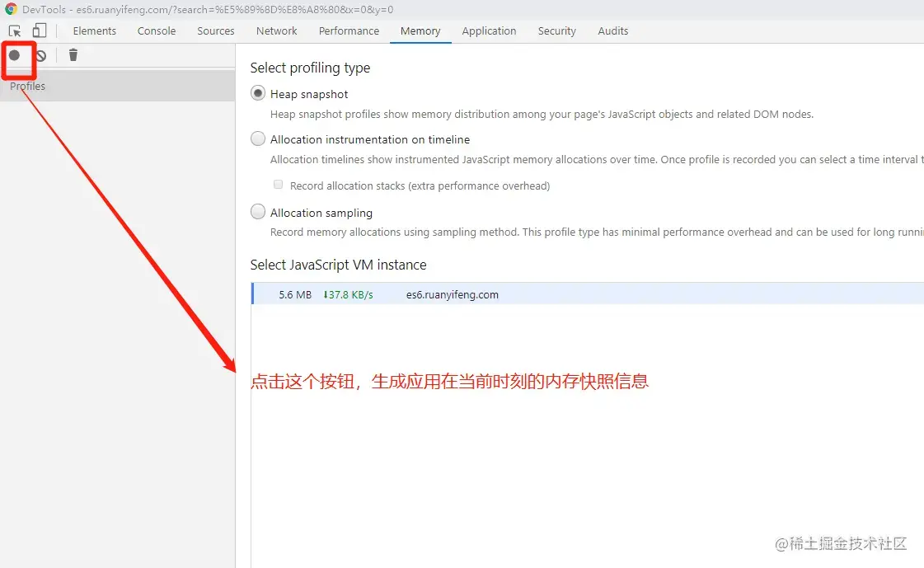This screenshot has width=924, height=568.
Task: Click the 37.8 KB/s rate value
Action: click(348, 294)
